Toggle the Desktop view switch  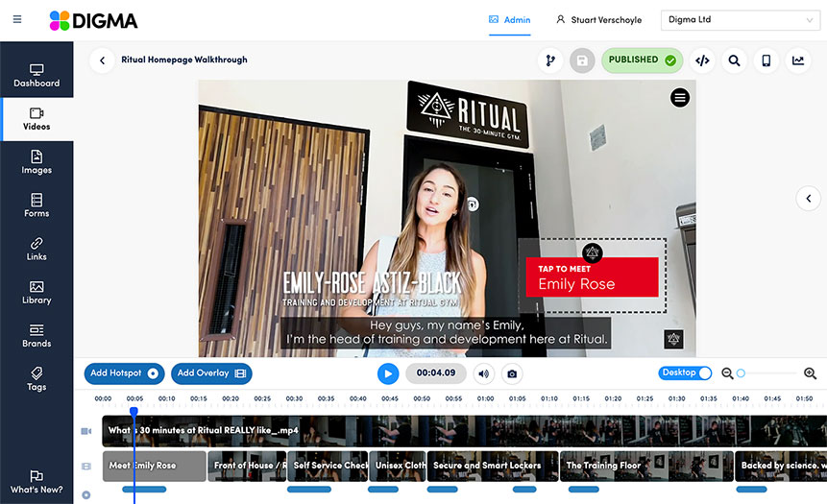click(685, 372)
